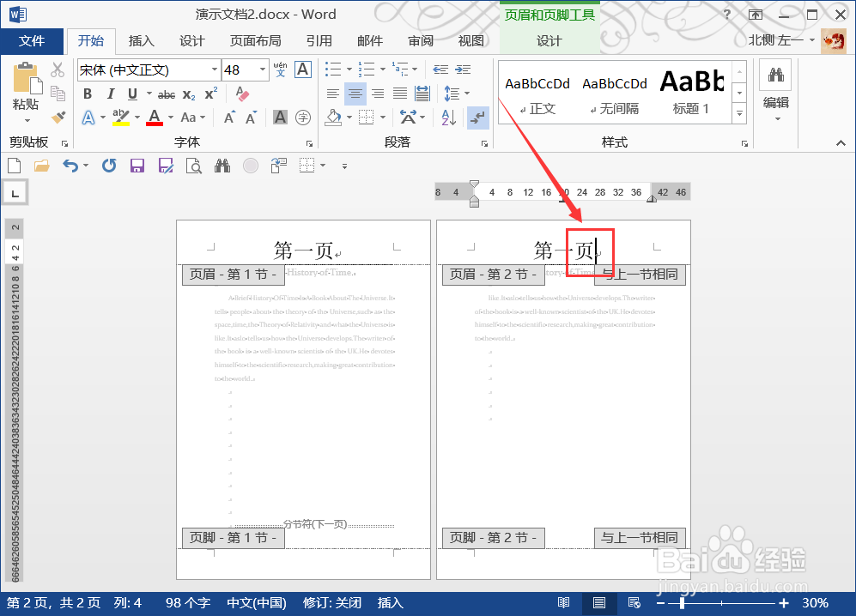Click the yellow text highlight icon
The image size is (856, 616).
point(119,115)
